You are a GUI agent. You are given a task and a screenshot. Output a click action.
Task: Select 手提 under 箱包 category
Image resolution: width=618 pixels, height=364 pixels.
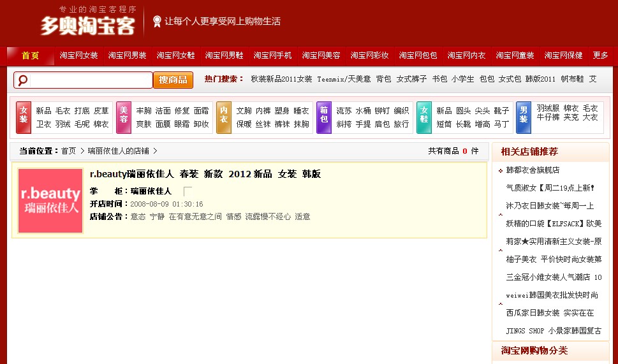[x=363, y=124]
